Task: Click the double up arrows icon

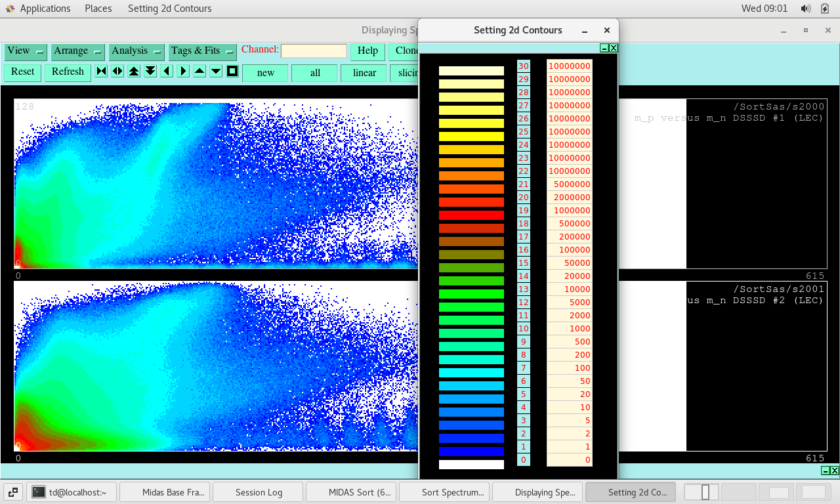Action: point(134,72)
